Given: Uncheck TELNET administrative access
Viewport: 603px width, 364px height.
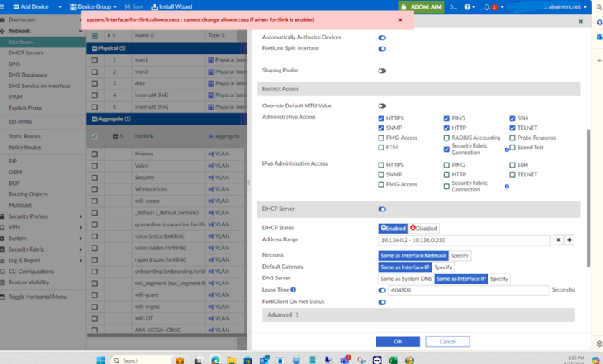Looking at the screenshot, I should click(512, 128).
